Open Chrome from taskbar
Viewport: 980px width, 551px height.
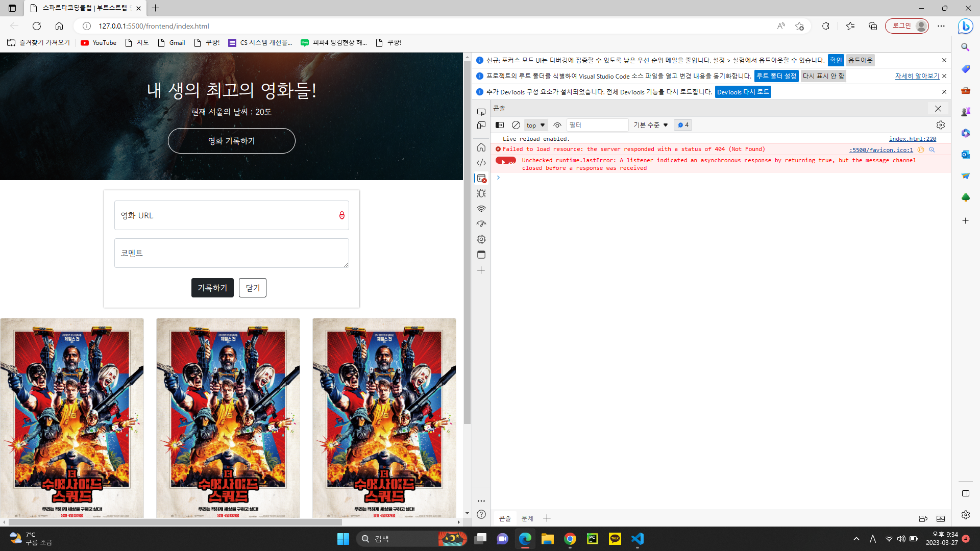[570, 539]
